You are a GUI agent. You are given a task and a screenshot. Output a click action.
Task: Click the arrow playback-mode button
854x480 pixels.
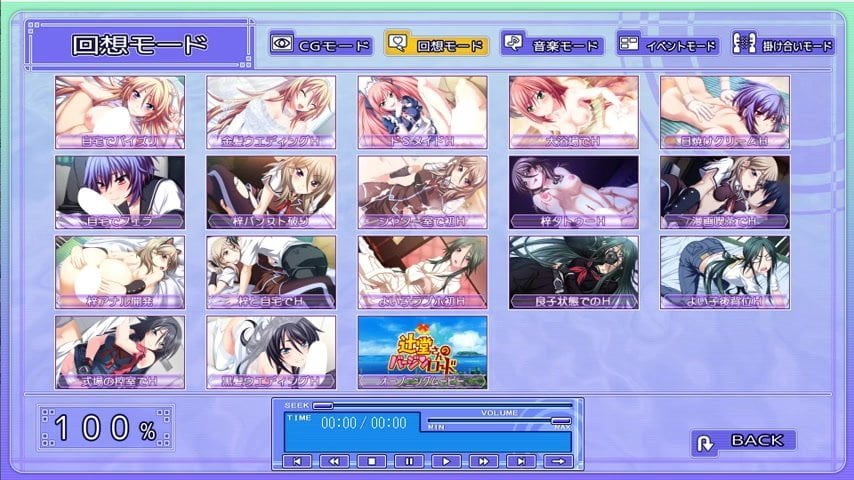coord(558,461)
